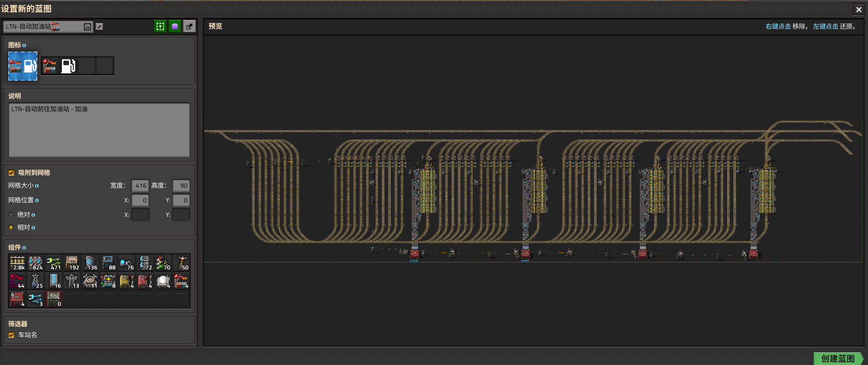Select the 相对 radio button
This screenshot has width=868, height=365.
11,227
